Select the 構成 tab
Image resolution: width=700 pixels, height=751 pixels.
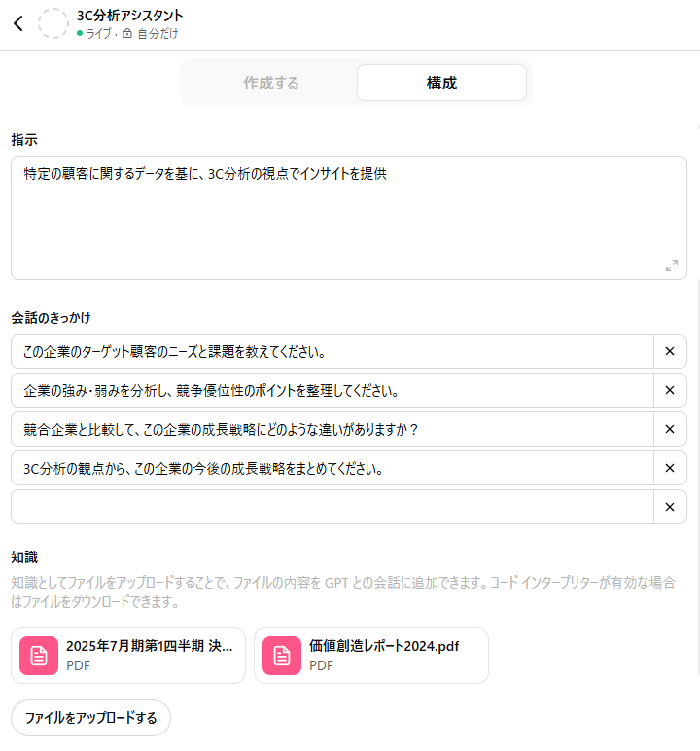[441, 83]
